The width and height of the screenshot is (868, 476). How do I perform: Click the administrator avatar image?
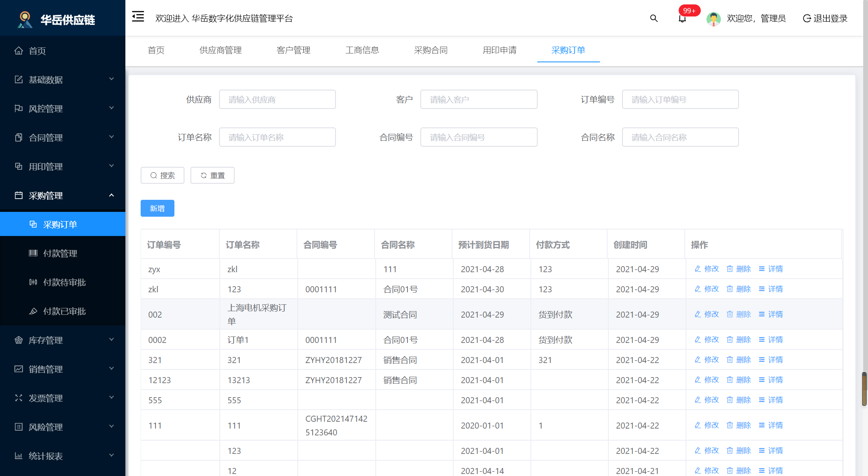[x=713, y=18]
